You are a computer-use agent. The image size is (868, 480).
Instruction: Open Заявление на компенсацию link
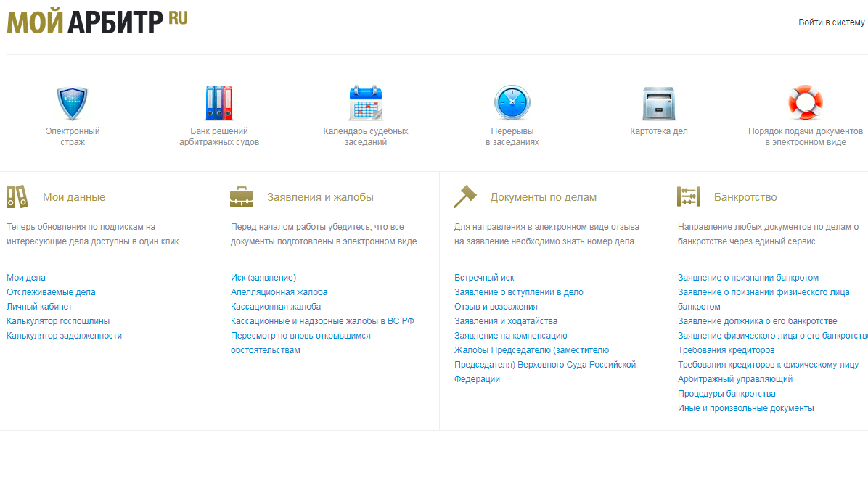pyautogui.click(x=511, y=336)
